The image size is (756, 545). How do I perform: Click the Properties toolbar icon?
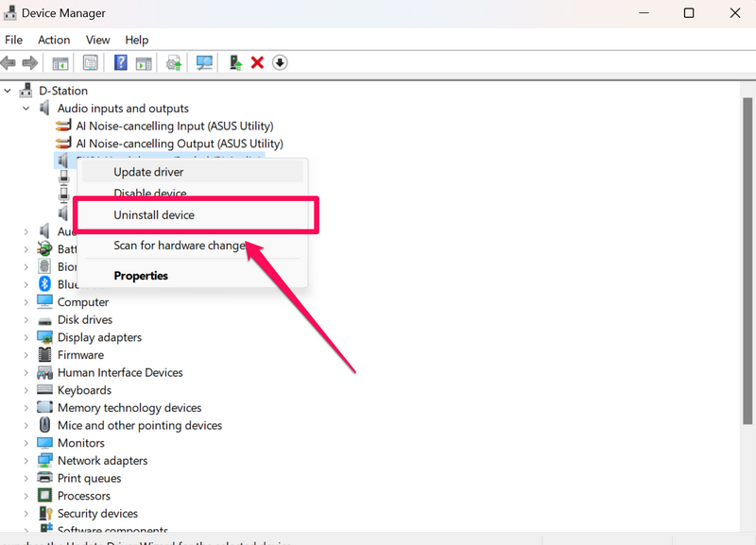point(91,63)
